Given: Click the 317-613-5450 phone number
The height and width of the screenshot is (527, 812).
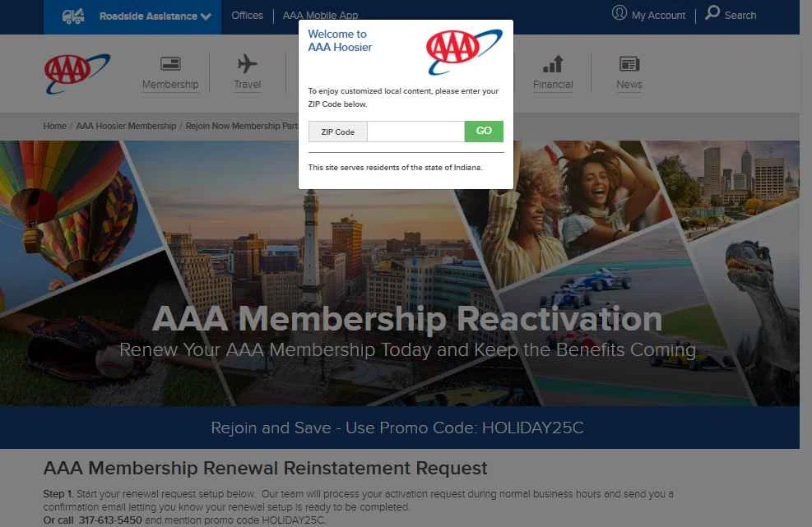Looking at the screenshot, I should pos(110,520).
